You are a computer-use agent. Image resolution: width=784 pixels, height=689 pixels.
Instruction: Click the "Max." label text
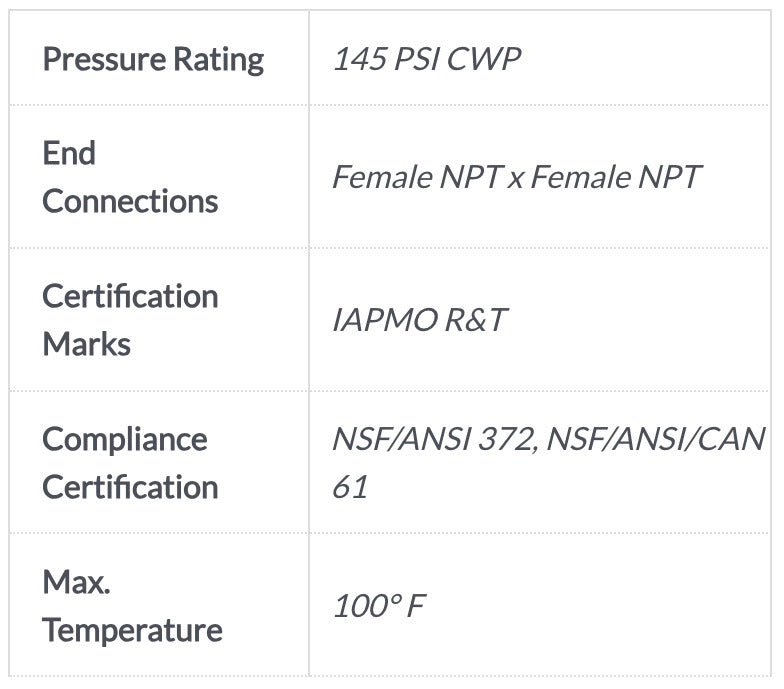[76, 582]
